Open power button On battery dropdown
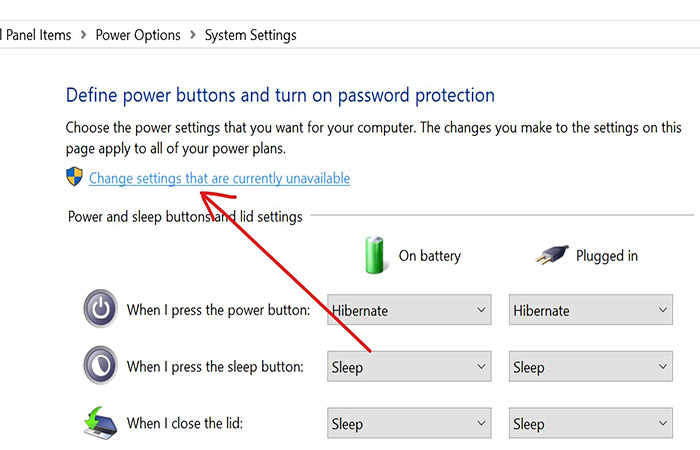 (x=409, y=310)
